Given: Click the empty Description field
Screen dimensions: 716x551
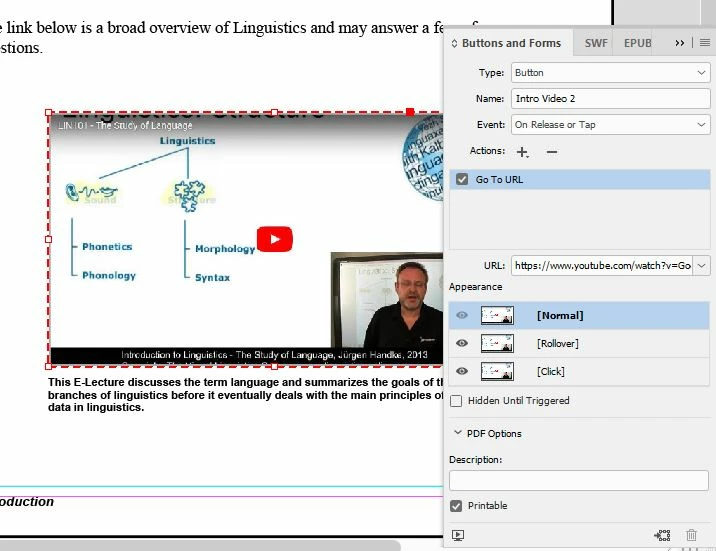Looking at the screenshot, I should click(x=579, y=481).
